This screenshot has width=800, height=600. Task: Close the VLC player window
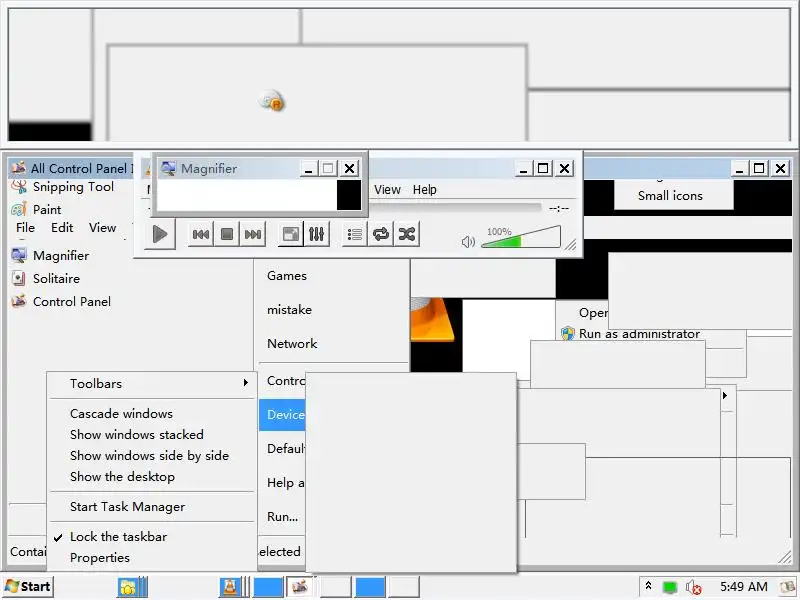point(565,168)
